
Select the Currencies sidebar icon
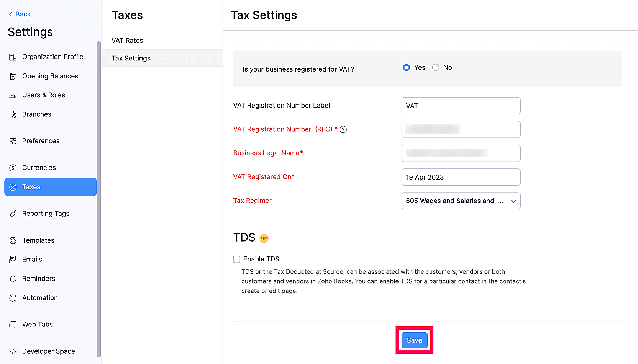pos(13,168)
